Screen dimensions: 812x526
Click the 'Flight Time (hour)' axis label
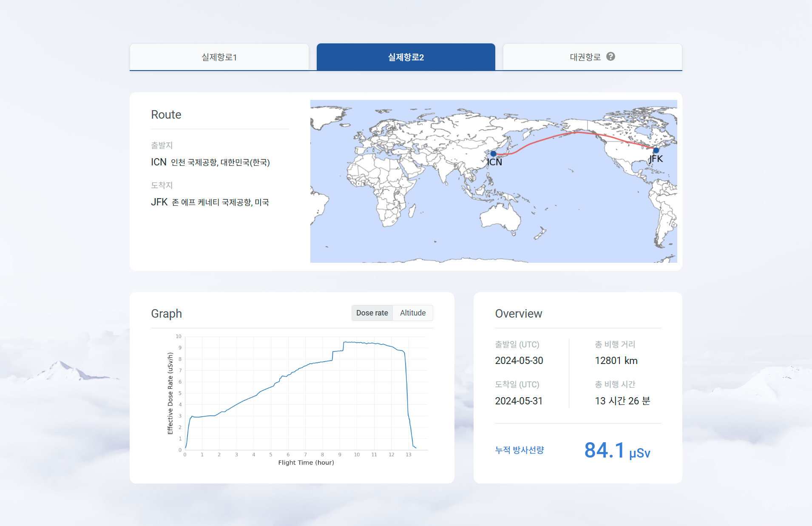coord(306,463)
